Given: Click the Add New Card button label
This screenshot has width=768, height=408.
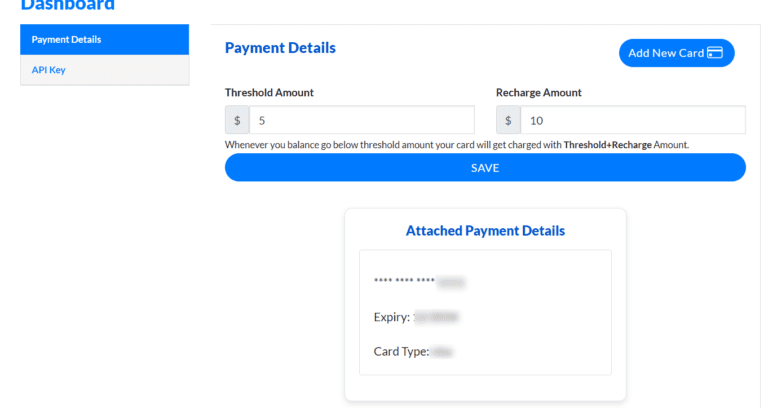Looking at the screenshot, I should tap(665, 53).
